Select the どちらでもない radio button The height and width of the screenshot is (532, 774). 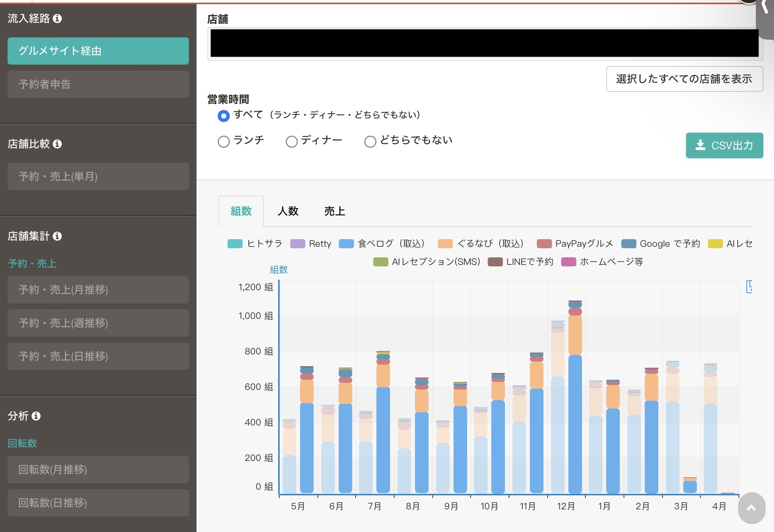tap(370, 142)
